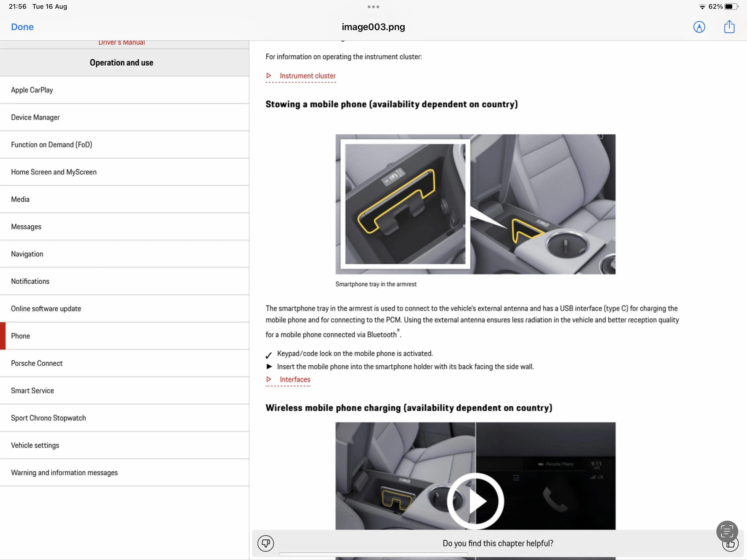Tap the Wi-Fi status icon
747x560 pixels.
click(x=702, y=7)
